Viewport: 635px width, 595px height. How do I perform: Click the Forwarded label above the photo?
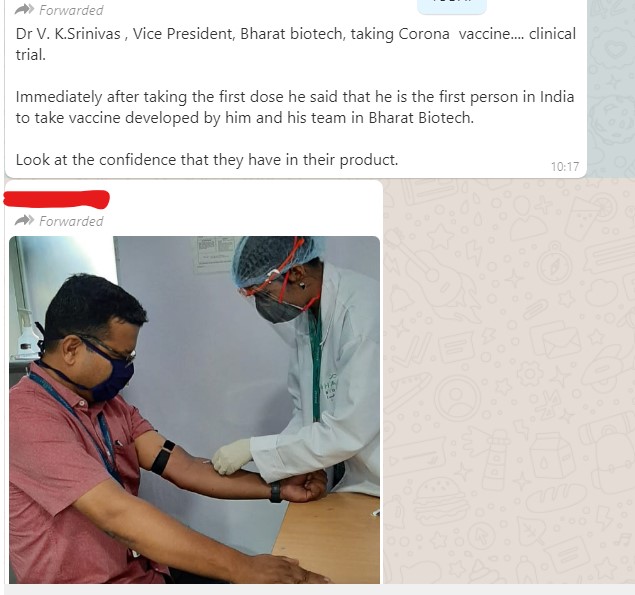[x=71, y=221]
